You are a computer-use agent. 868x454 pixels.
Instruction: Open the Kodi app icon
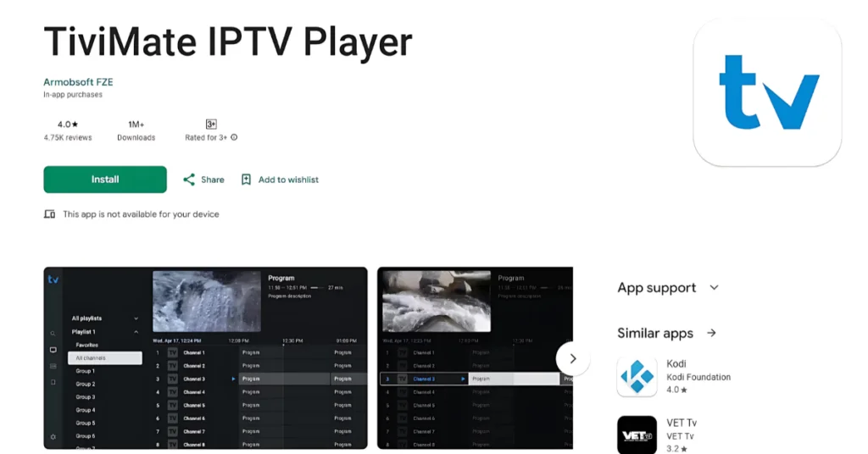click(x=637, y=377)
